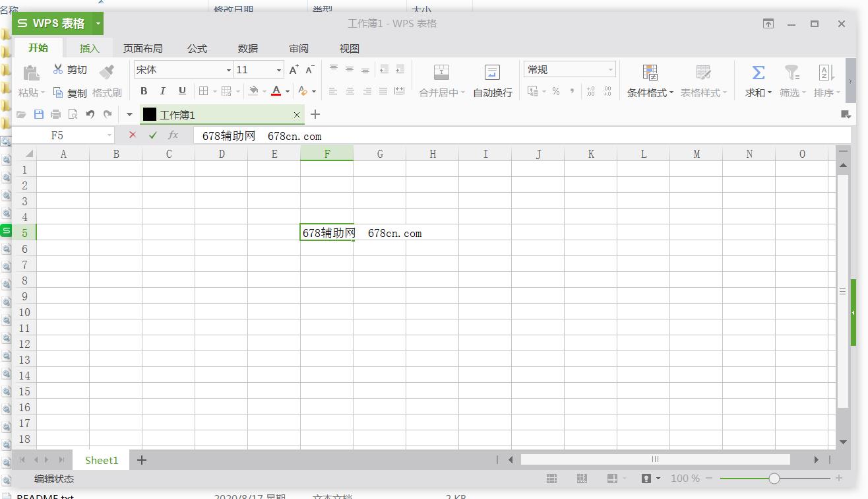
Task: Align cell text right
Action: [367, 91]
